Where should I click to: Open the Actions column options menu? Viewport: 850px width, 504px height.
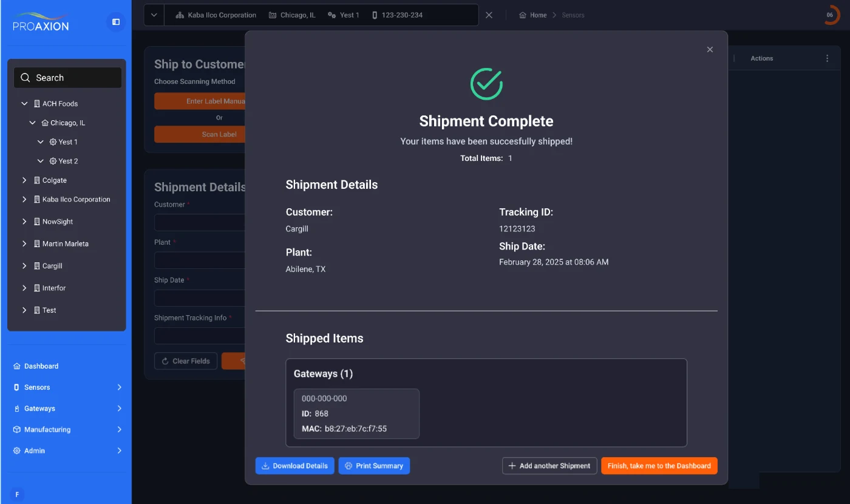click(827, 58)
